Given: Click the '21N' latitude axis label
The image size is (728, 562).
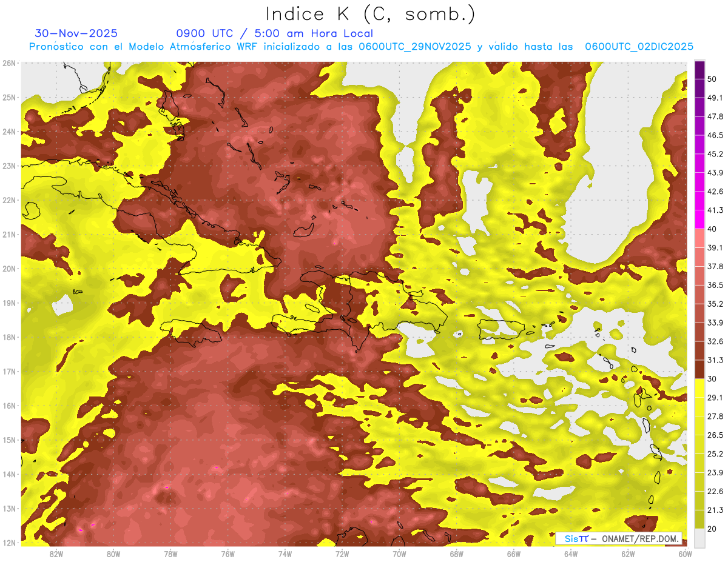Looking at the screenshot, I should (x=9, y=235).
